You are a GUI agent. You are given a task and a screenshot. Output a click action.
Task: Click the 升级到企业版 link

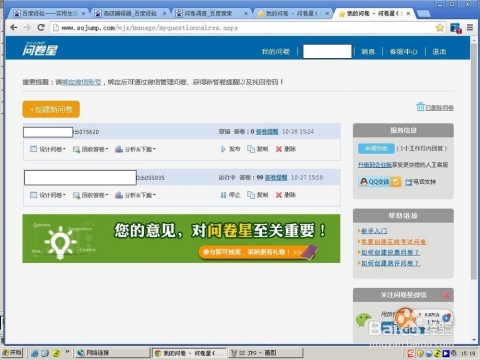click(375, 165)
